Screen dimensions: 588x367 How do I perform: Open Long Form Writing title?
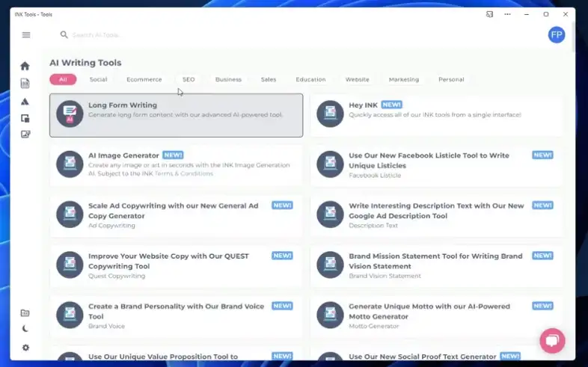[x=123, y=105]
